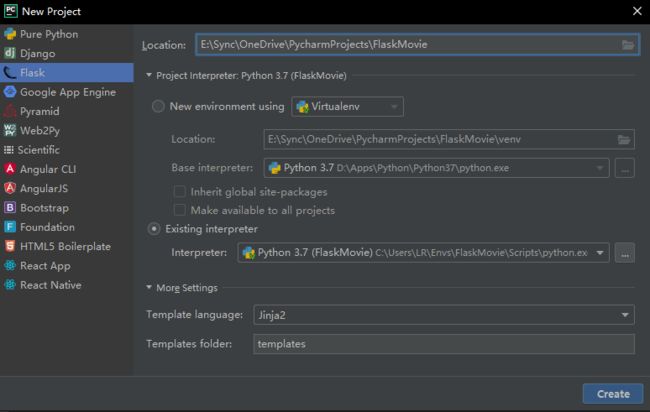The height and width of the screenshot is (412, 650).
Task: Browse folder for project Location
Action: 628,45
